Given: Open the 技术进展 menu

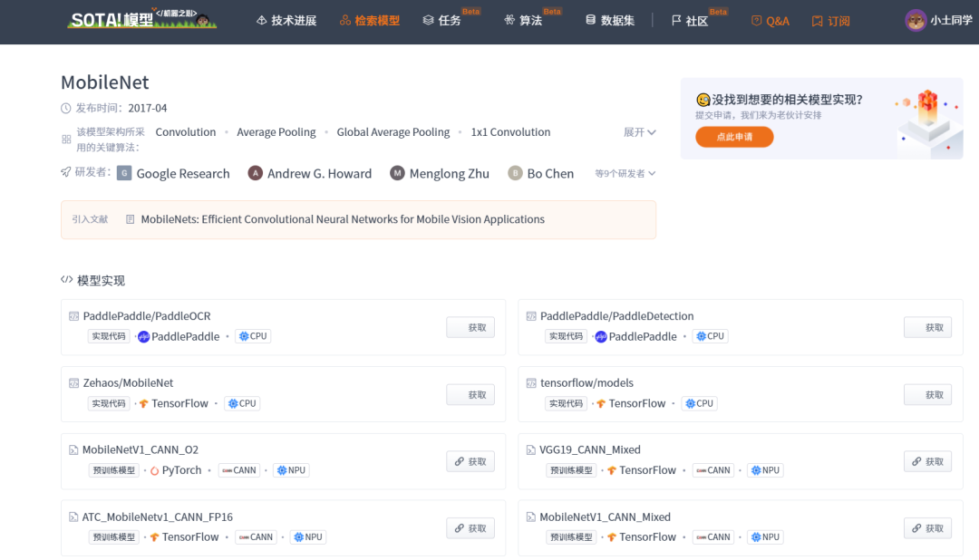Looking at the screenshot, I should [286, 21].
